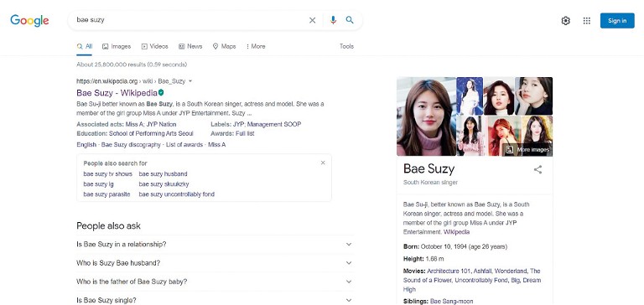Search for bae suzy tv shows
Screen dimensions: 644x305
[107, 174]
